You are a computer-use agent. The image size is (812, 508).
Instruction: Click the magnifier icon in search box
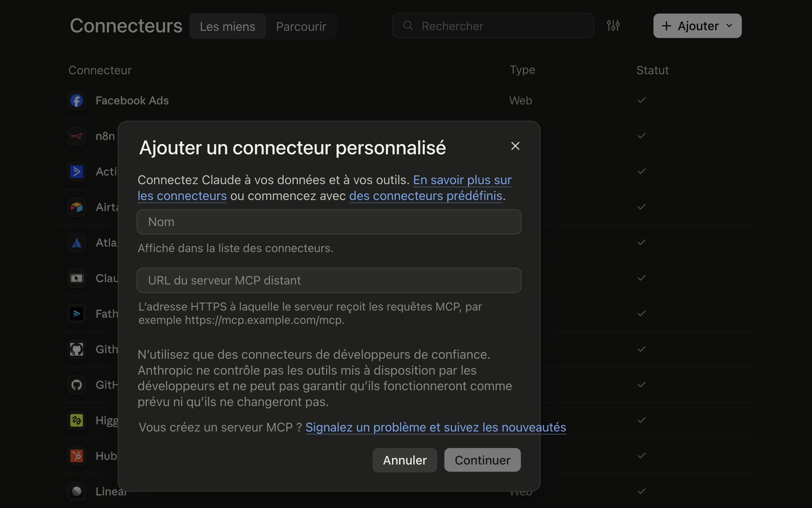pyautogui.click(x=408, y=25)
